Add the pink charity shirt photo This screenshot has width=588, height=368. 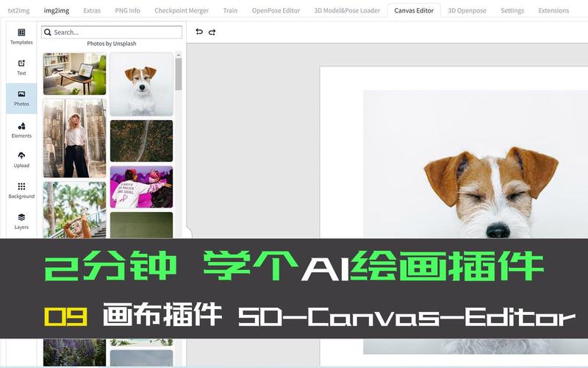click(141, 187)
